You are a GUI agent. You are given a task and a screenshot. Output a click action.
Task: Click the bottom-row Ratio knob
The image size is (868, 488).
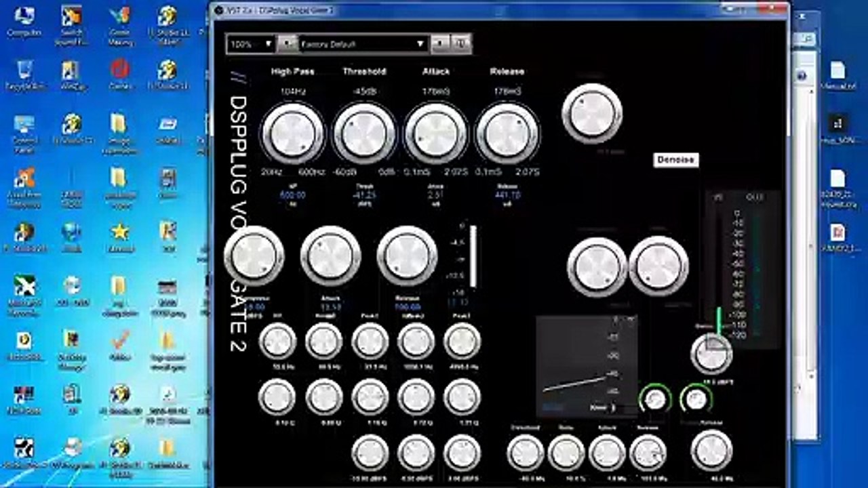coord(566,453)
